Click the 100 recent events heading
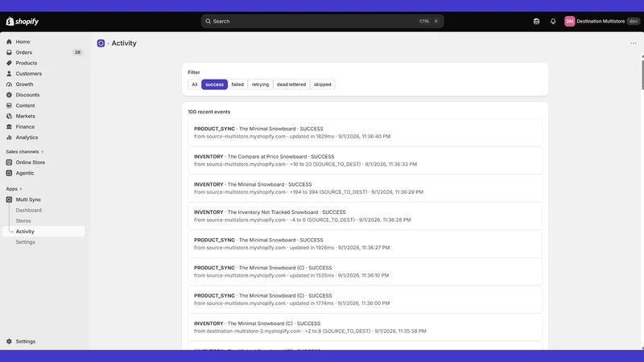 [209, 112]
